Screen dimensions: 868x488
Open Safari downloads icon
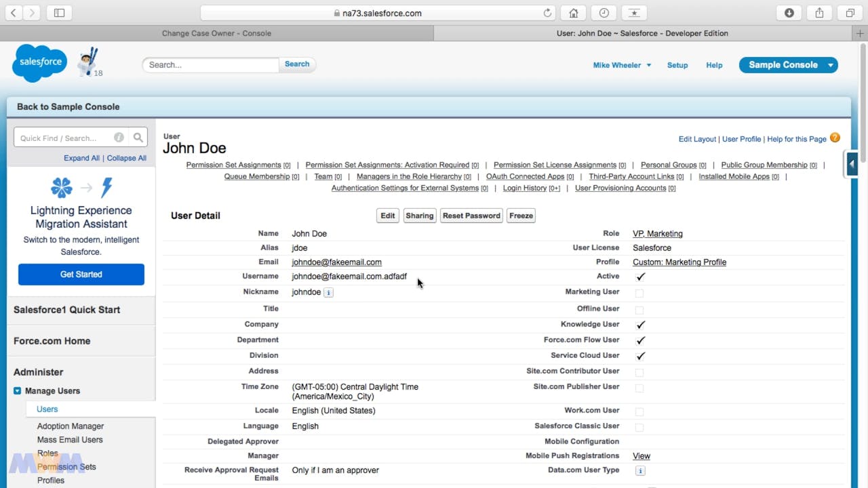point(789,13)
